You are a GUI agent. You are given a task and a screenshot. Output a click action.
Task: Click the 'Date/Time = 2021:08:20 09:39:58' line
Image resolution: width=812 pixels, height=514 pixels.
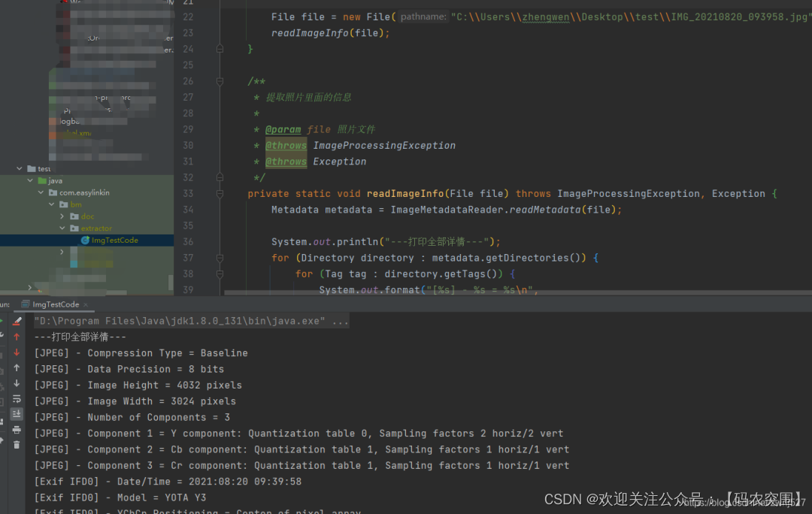click(168, 482)
